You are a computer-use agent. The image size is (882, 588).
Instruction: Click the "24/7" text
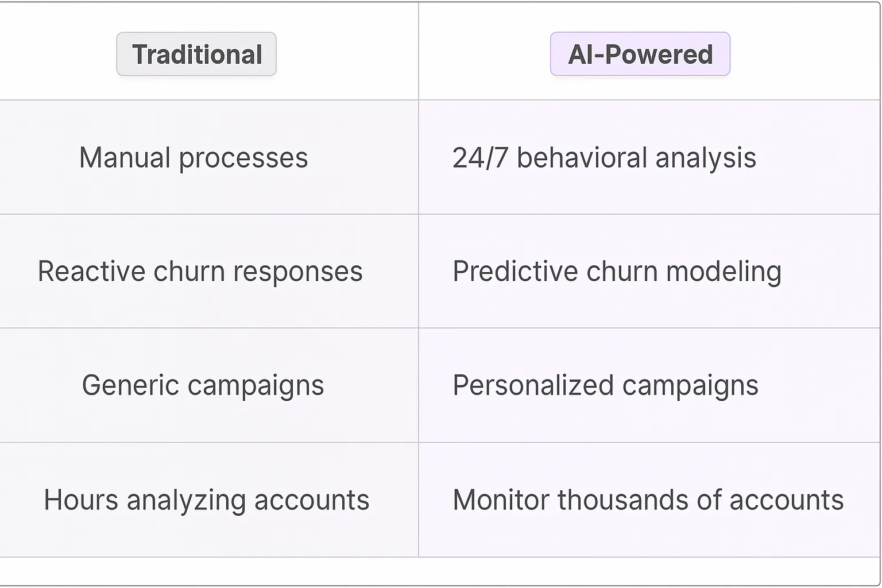tap(480, 158)
